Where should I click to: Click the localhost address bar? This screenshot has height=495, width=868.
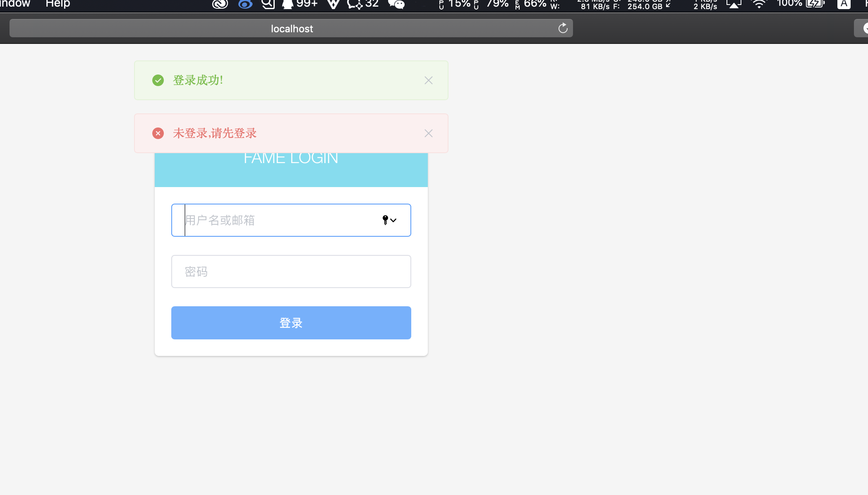coord(291,29)
